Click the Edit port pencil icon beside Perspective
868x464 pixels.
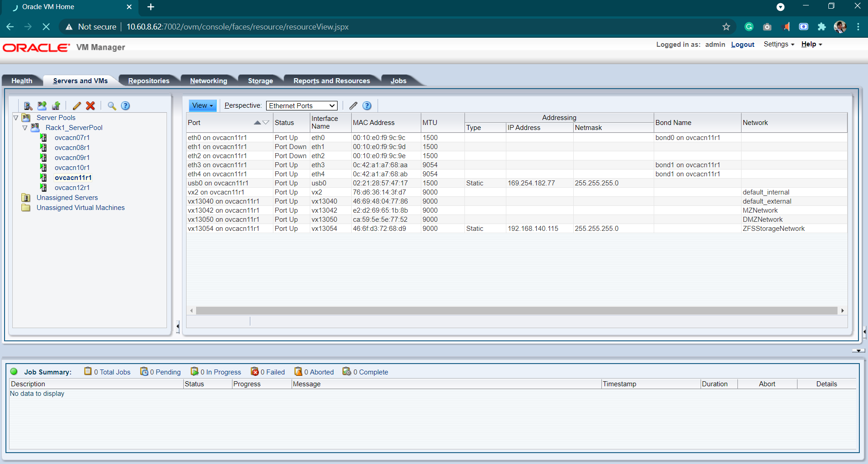pos(353,106)
